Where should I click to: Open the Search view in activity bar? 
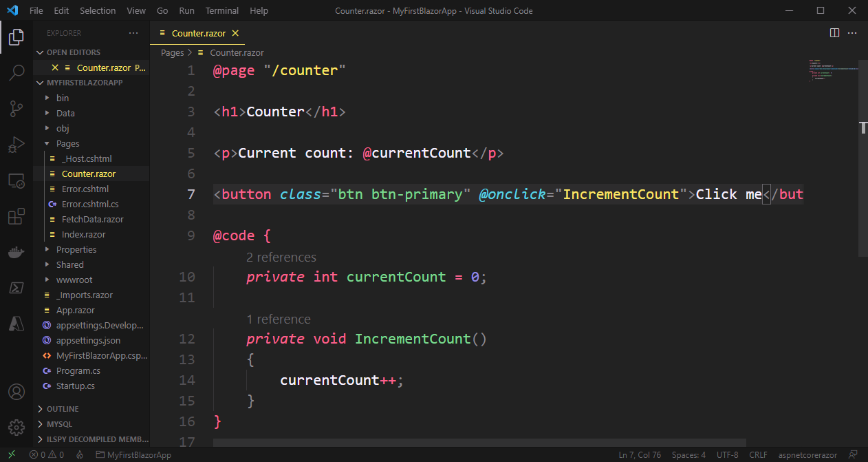17,72
